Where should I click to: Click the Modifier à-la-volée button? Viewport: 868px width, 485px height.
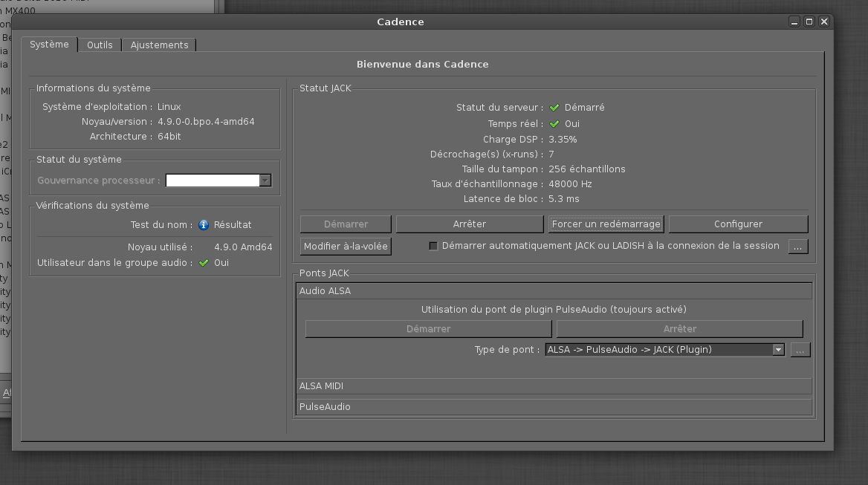346,246
